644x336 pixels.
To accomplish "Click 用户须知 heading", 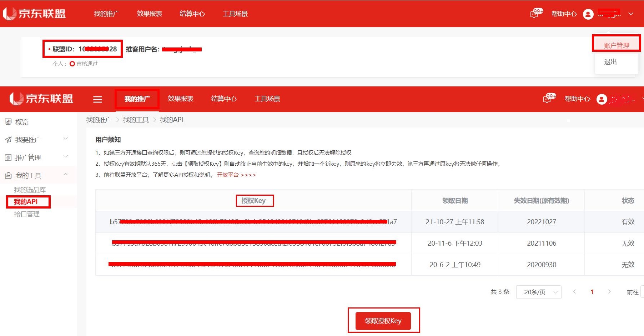I will [108, 140].
